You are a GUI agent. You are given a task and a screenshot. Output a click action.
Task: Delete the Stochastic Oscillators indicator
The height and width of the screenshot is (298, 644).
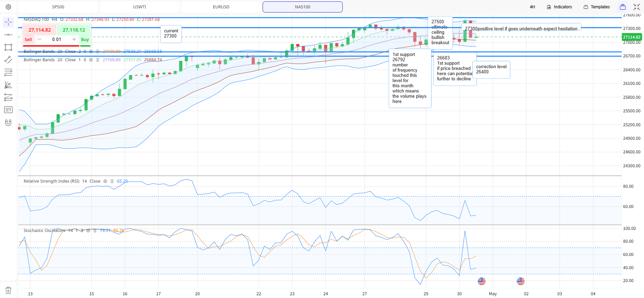[x=95, y=231]
